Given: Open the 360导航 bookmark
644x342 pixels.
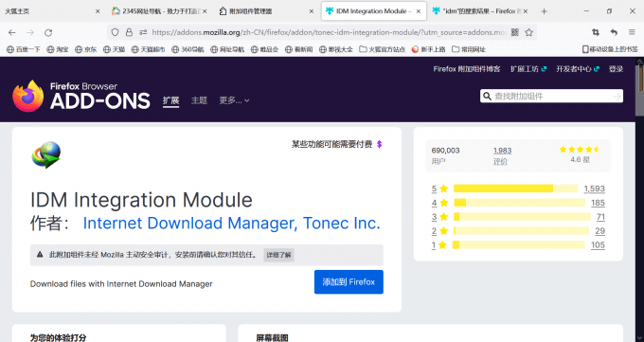Looking at the screenshot, I should pyautogui.click(x=188, y=49).
